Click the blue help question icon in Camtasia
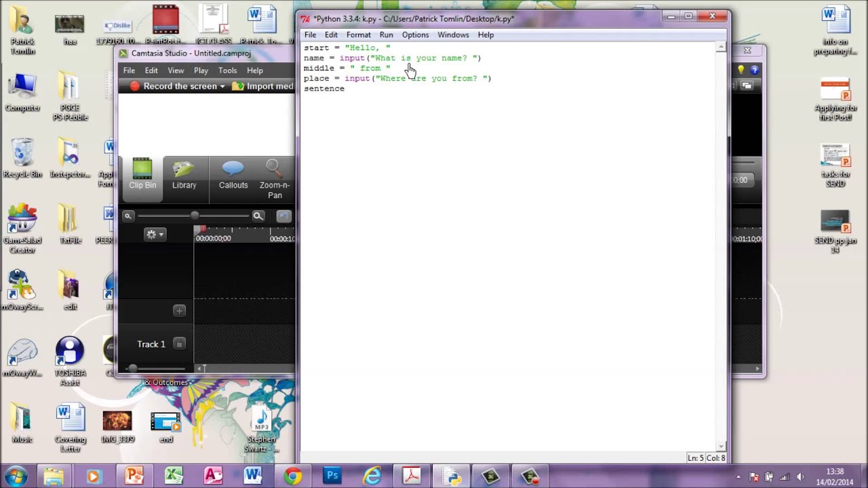This screenshot has width=868, height=488. (x=755, y=70)
